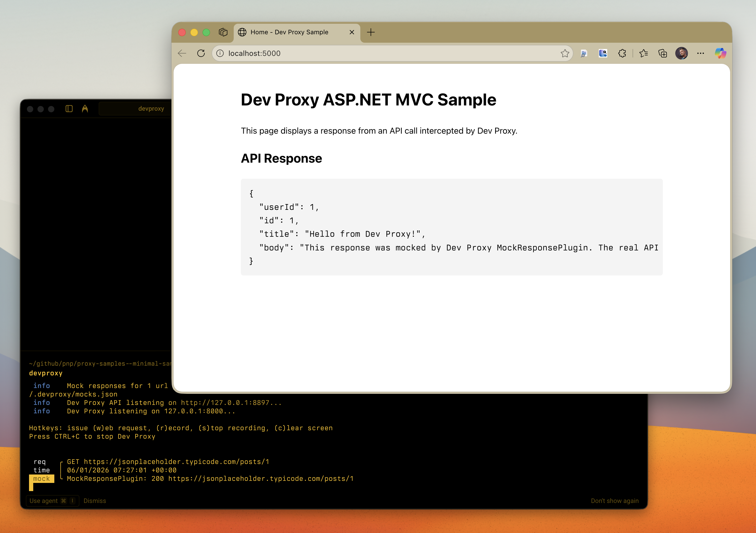This screenshot has width=756, height=533.
Task: Open the Settings and more ellipsis menu
Action: [x=700, y=53]
